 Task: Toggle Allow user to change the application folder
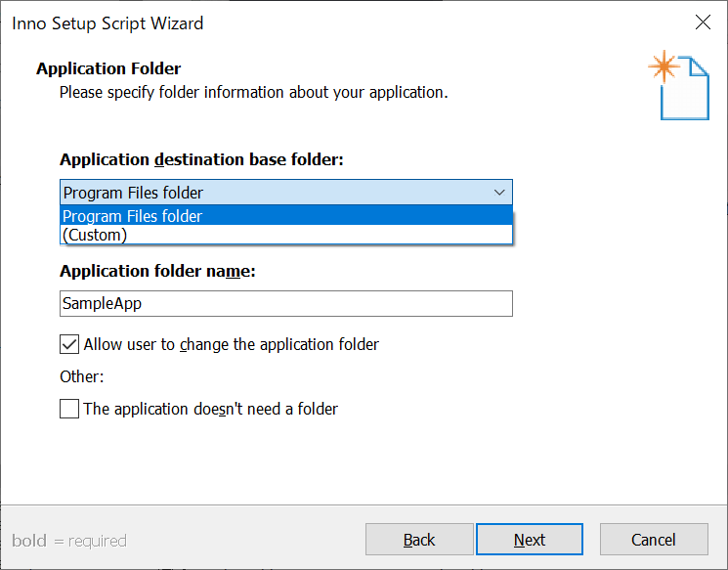click(x=69, y=345)
